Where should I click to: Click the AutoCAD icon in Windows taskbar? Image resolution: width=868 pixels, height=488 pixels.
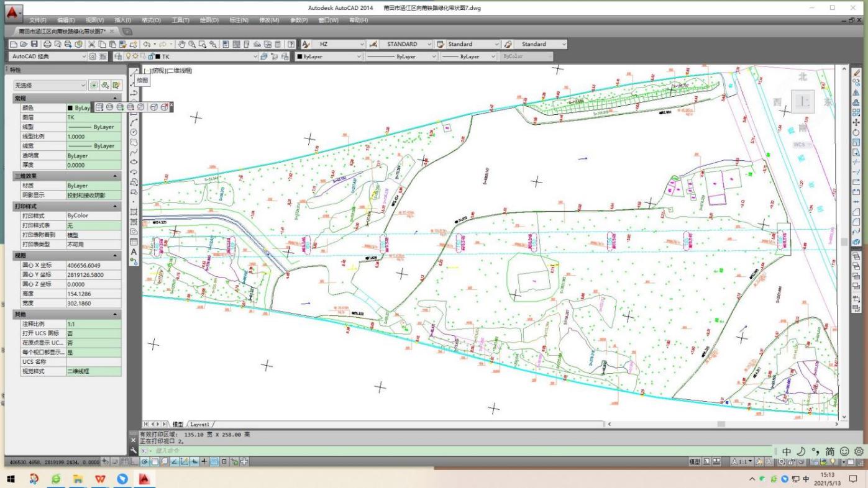point(144,479)
